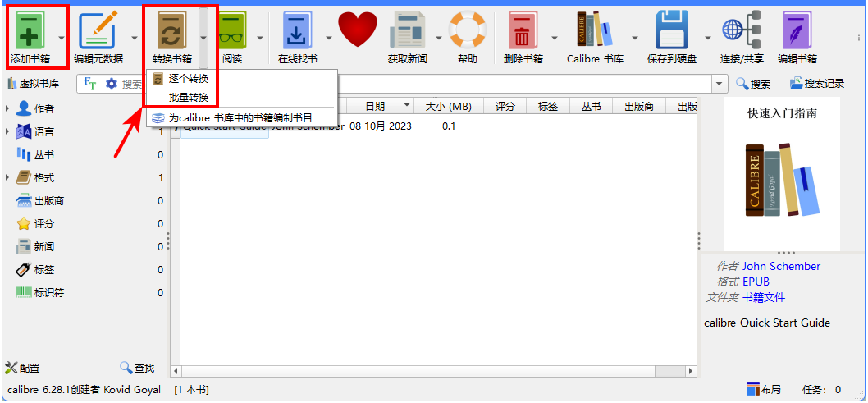Click the EPUB format link
The image size is (868, 403).
click(x=756, y=282)
